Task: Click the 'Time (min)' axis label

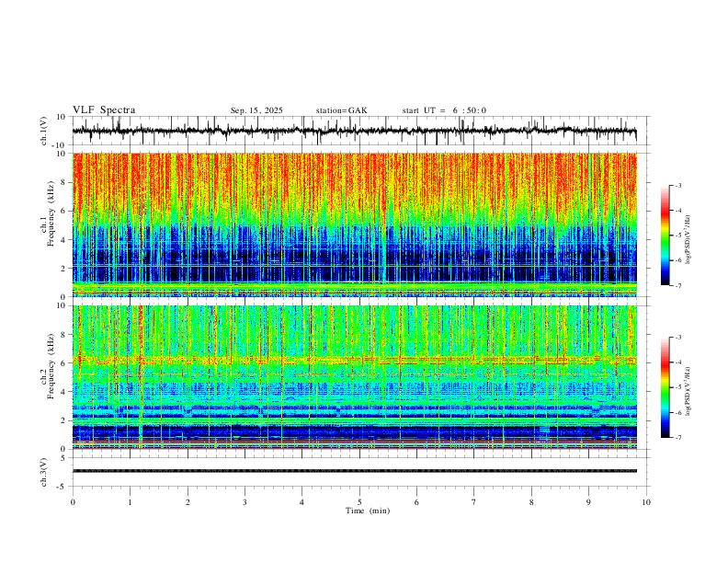Action: pos(368,511)
